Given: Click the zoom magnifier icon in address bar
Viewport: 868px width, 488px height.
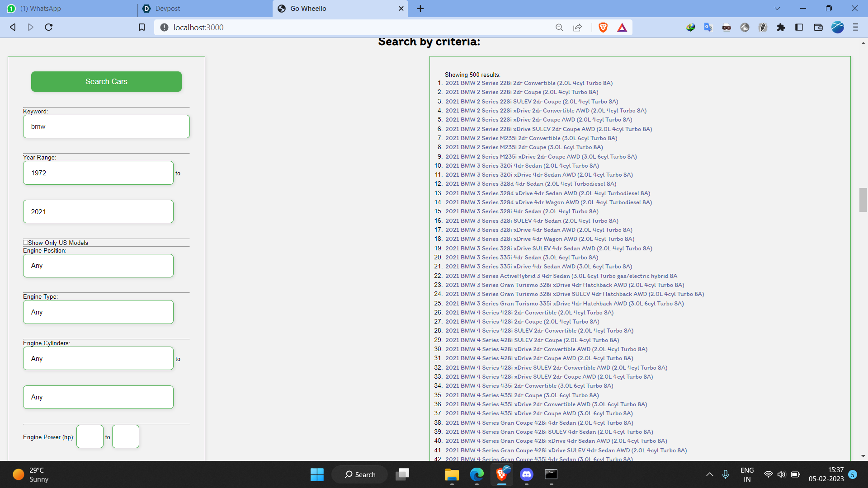Looking at the screenshot, I should pyautogui.click(x=559, y=28).
